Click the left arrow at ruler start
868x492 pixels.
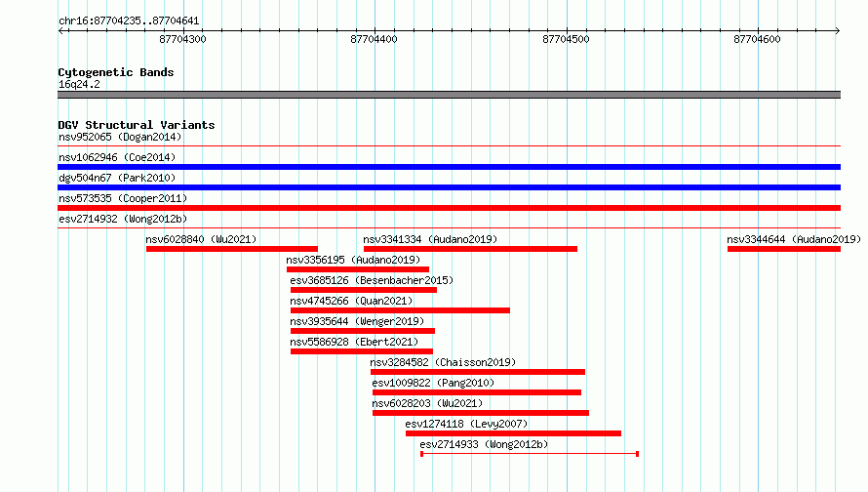(x=60, y=30)
